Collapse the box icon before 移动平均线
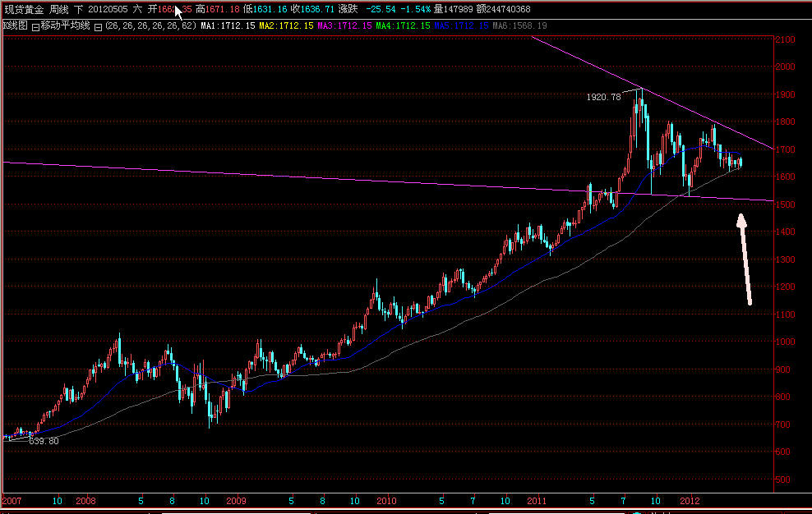The image size is (812, 514). (35, 27)
